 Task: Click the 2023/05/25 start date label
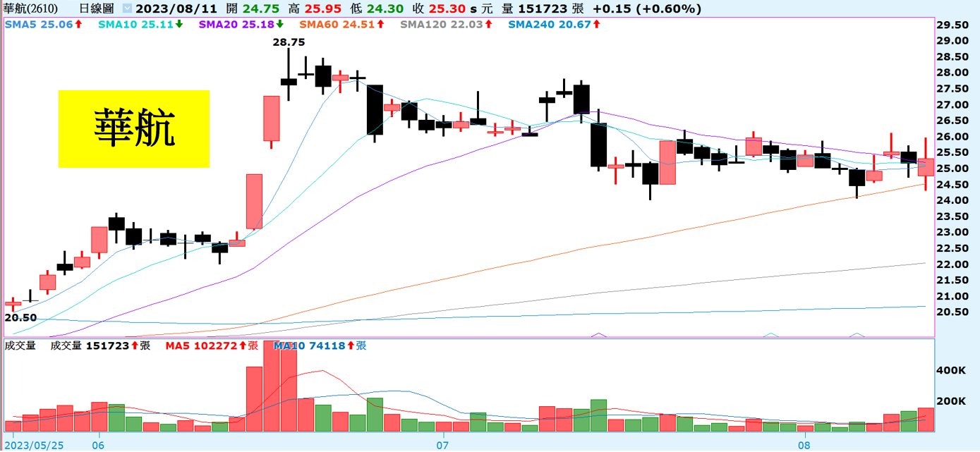[x=34, y=446]
